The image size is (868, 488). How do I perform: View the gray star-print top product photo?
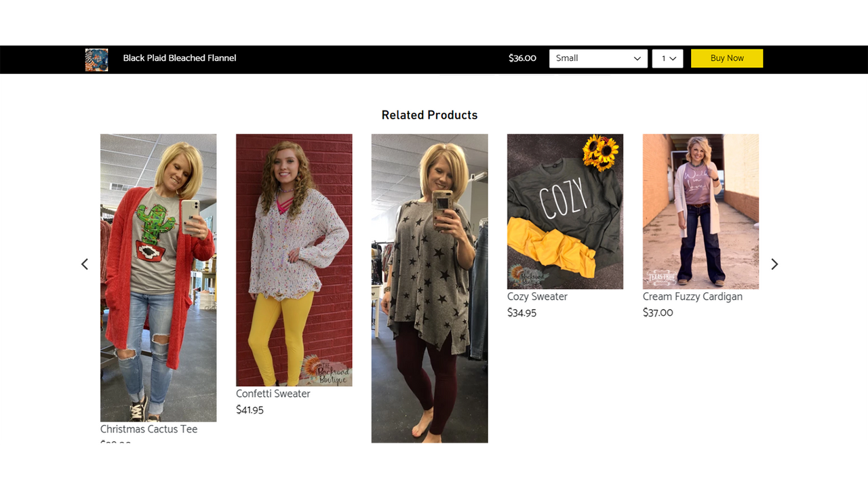click(x=430, y=289)
